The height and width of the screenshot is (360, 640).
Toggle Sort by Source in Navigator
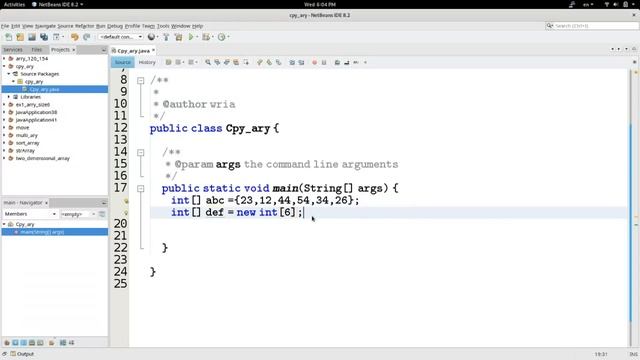pyautogui.click(x=71, y=343)
